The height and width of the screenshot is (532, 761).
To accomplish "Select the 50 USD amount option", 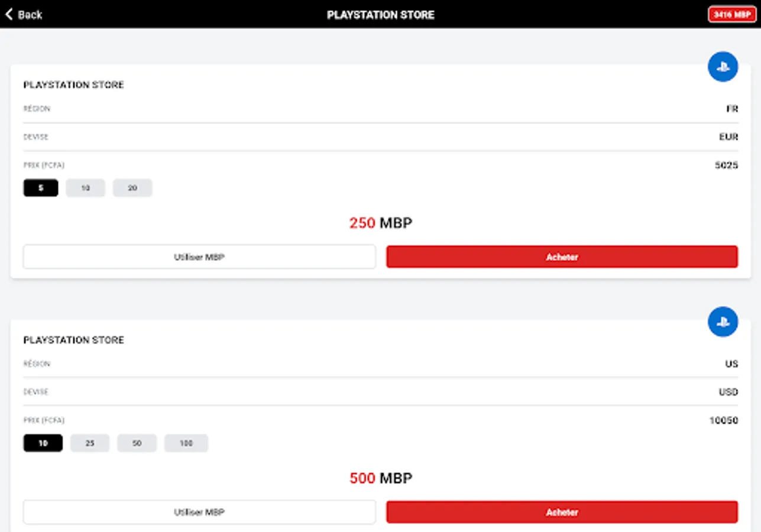I will pyautogui.click(x=137, y=443).
